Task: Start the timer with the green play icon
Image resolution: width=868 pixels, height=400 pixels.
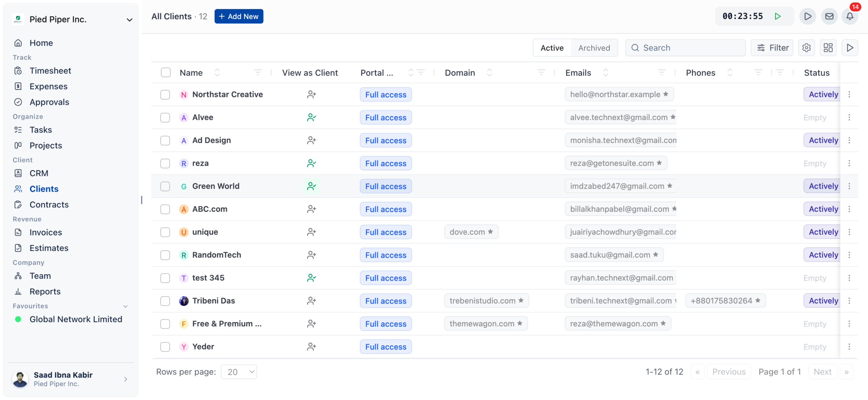Action: click(x=778, y=16)
